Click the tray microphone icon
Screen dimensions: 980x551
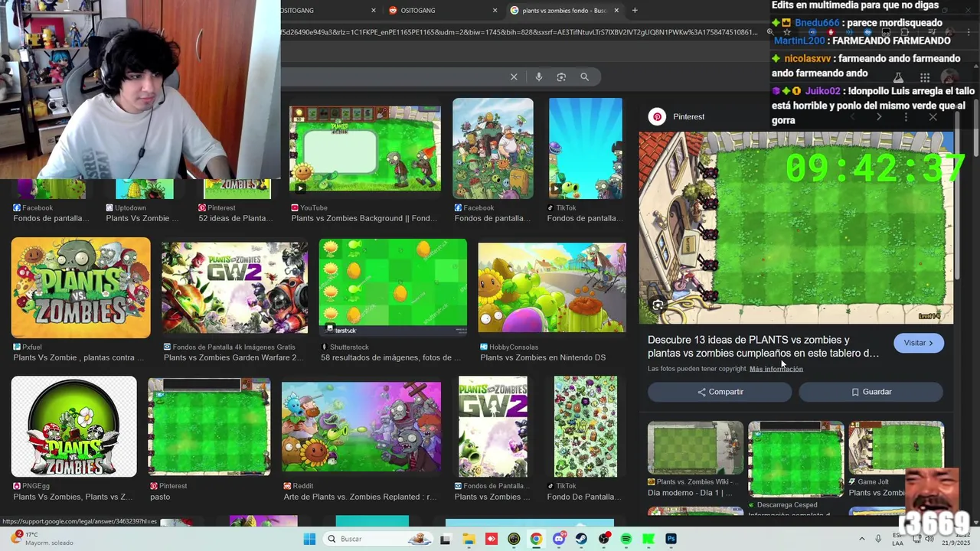pyautogui.click(x=878, y=539)
